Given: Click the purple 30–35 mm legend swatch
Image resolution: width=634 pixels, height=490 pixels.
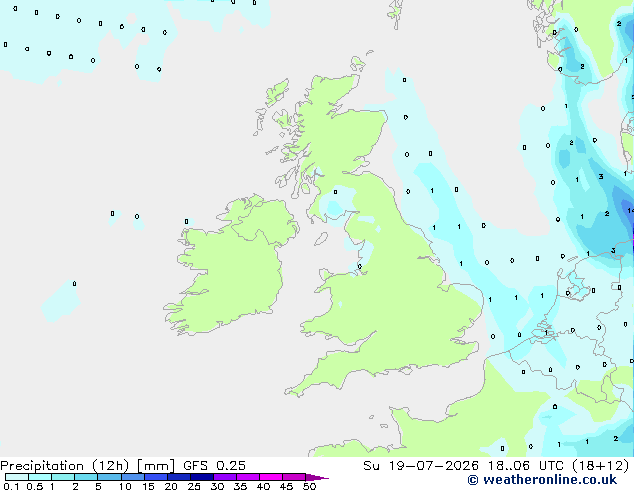Looking at the screenshot, I should 224,477.
